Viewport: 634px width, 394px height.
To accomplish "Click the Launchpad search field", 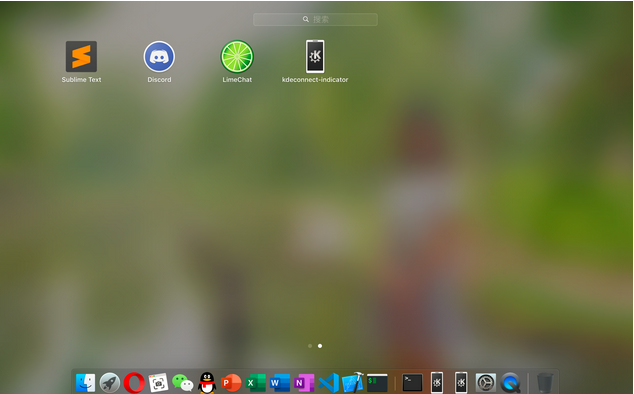I will [x=315, y=19].
